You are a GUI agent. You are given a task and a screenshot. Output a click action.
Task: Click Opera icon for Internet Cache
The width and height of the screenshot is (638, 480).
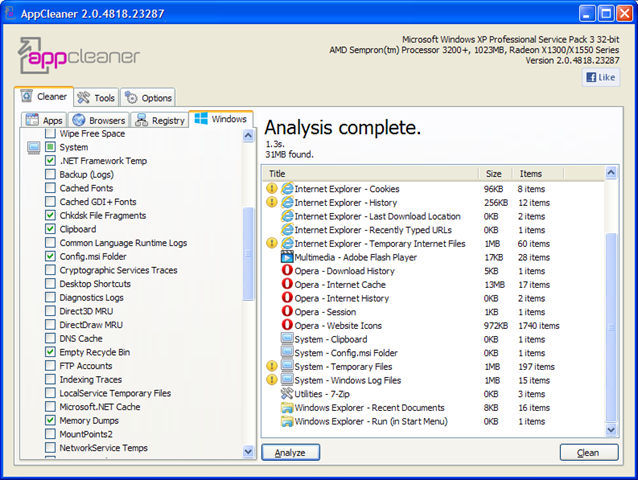coord(287,284)
